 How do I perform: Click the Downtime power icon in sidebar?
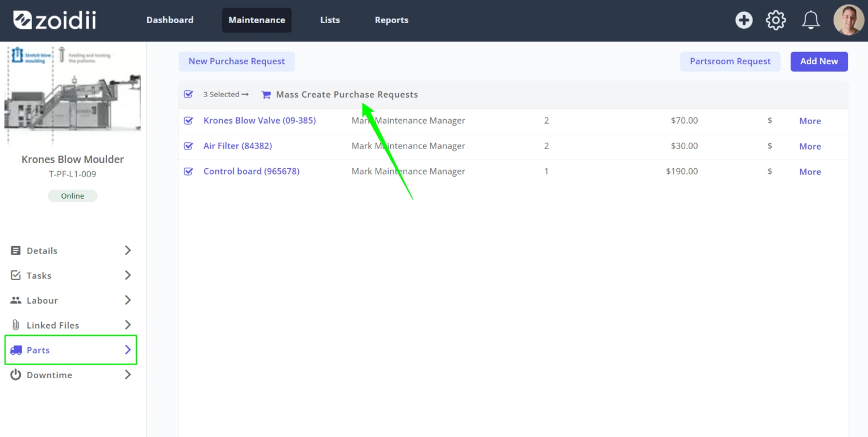point(16,375)
